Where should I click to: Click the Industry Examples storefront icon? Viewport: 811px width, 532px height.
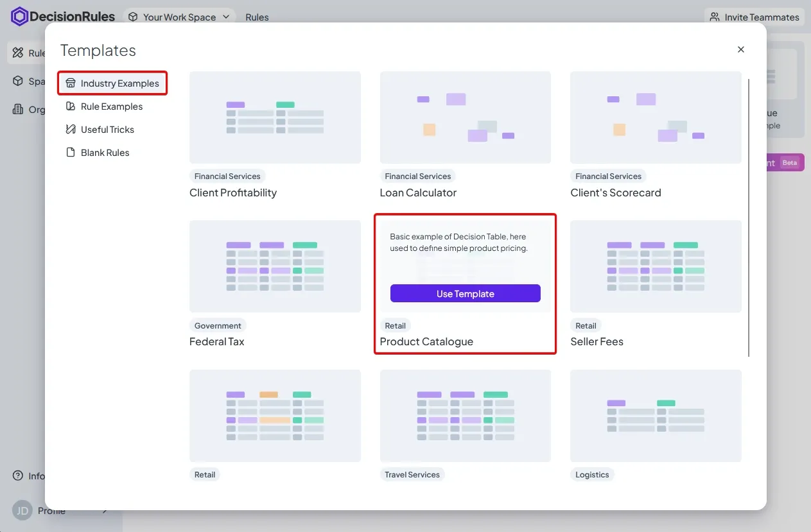[x=71, y=83]
